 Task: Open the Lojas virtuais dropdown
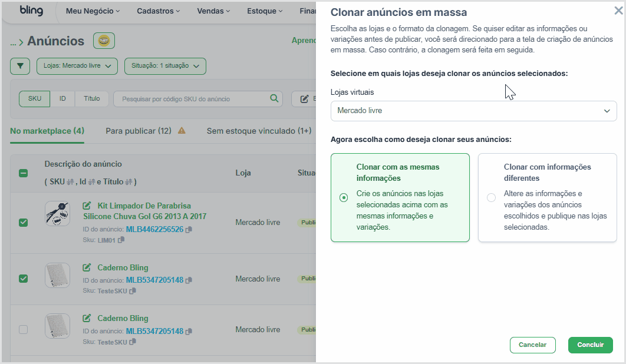coord(473,111)
